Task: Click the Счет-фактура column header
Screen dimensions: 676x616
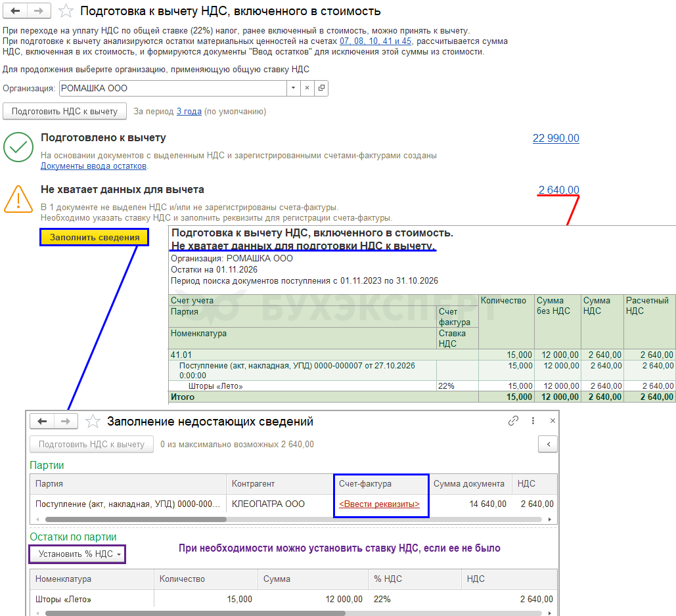Action: [x=381, y=483]
